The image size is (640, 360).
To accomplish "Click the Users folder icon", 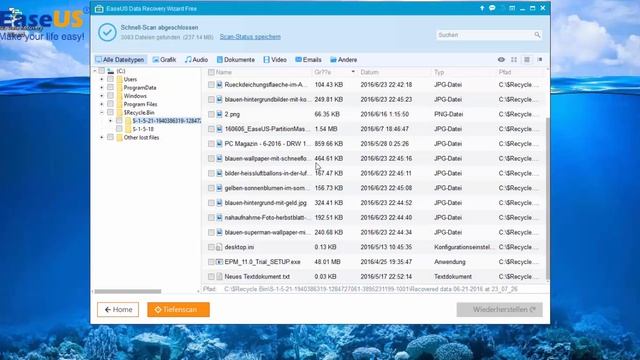I will [119, 80].
